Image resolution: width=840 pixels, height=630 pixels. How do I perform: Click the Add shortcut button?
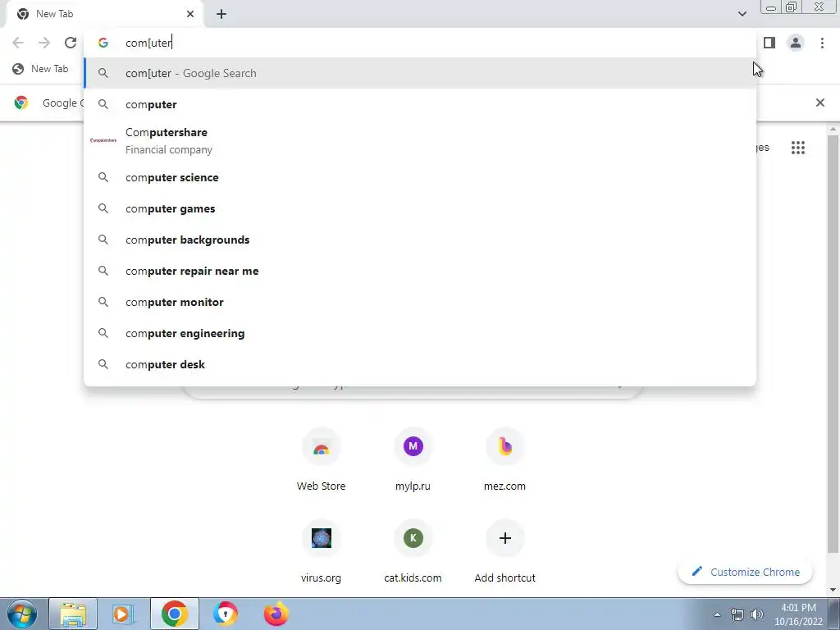click(x=504, y=552)
